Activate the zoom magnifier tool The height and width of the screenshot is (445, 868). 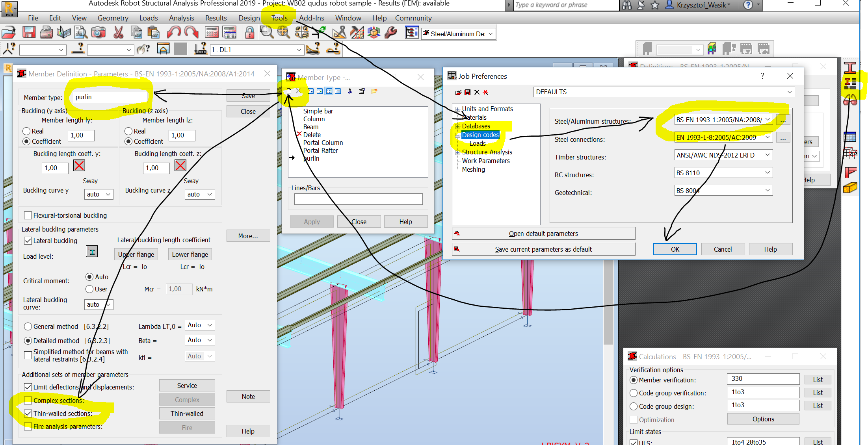(x=267, y=32)
